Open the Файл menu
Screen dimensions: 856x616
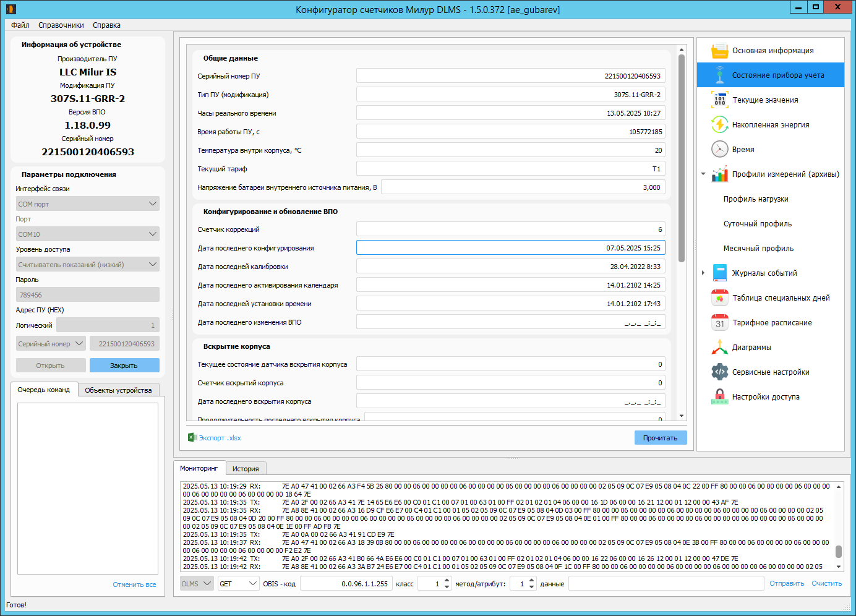pos(20,25)
